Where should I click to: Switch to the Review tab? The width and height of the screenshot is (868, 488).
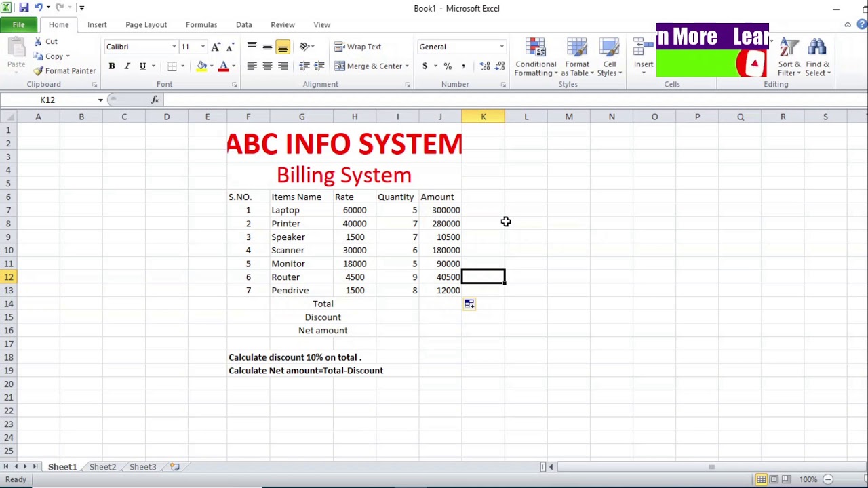(x=283, y=25)
